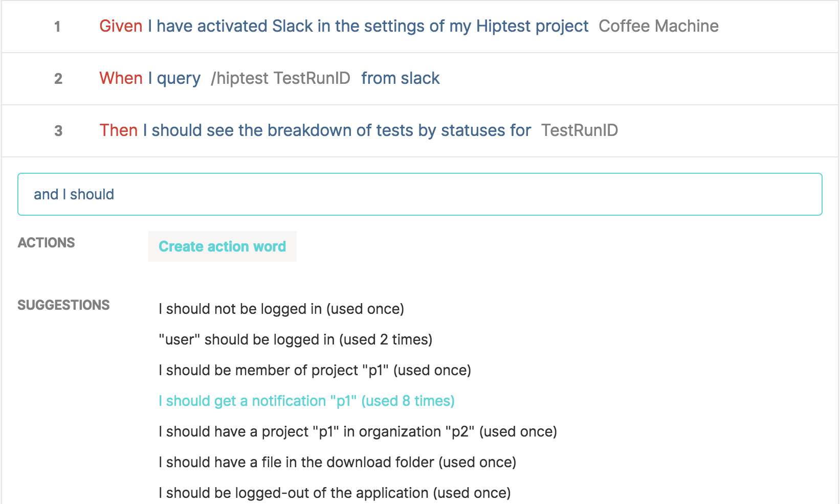Click the 'Coffee Machine' parameter in step 1
Image resolution: width=840 pixels, height=504 pixels.
tap(658, 26)
